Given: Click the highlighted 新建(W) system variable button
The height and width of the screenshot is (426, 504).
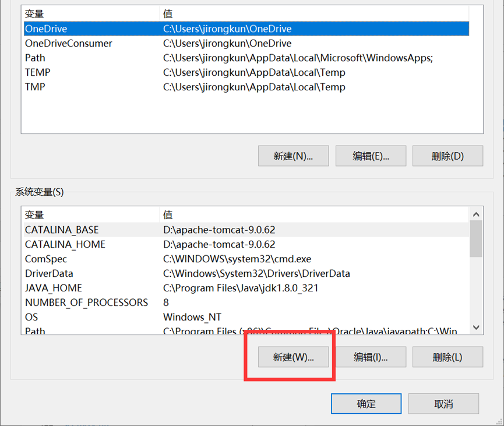Looking at the screenshot, I should pyautogui.click(x=293, y=357).
